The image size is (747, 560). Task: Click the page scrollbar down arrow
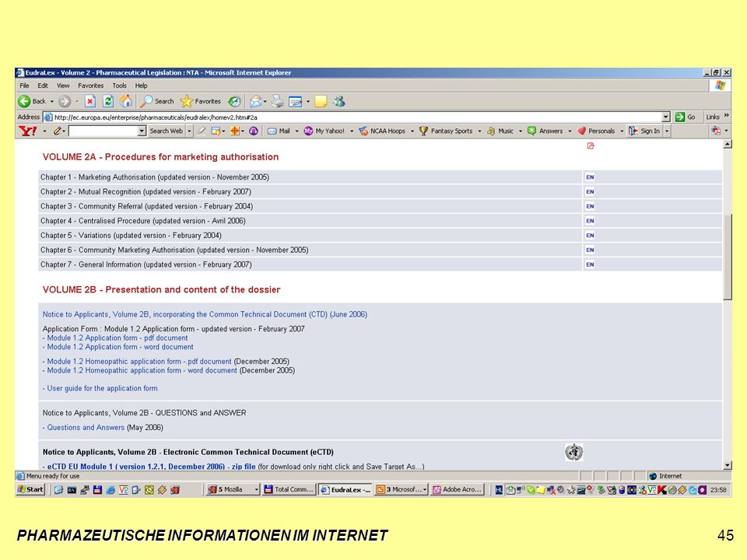(x=727, y=465)
